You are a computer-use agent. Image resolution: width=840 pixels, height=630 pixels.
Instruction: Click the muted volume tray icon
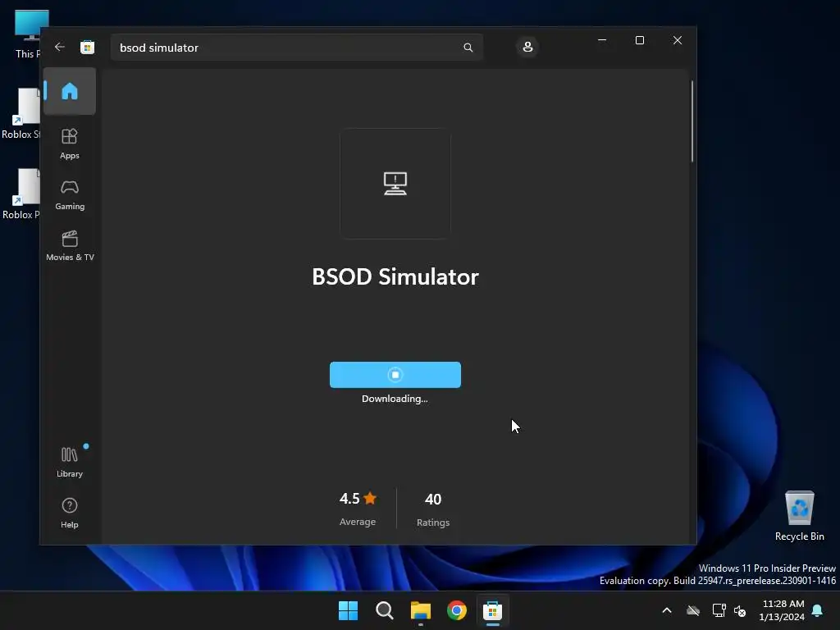click(x=741, y=610)
